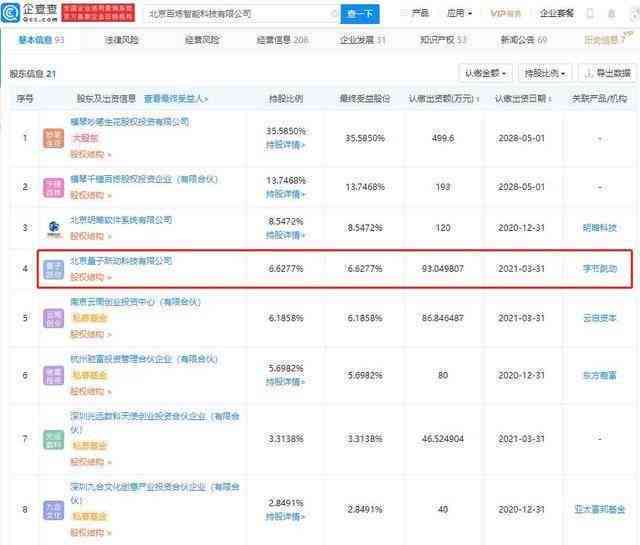Click the orange logo of shareholder row 1

53,139
